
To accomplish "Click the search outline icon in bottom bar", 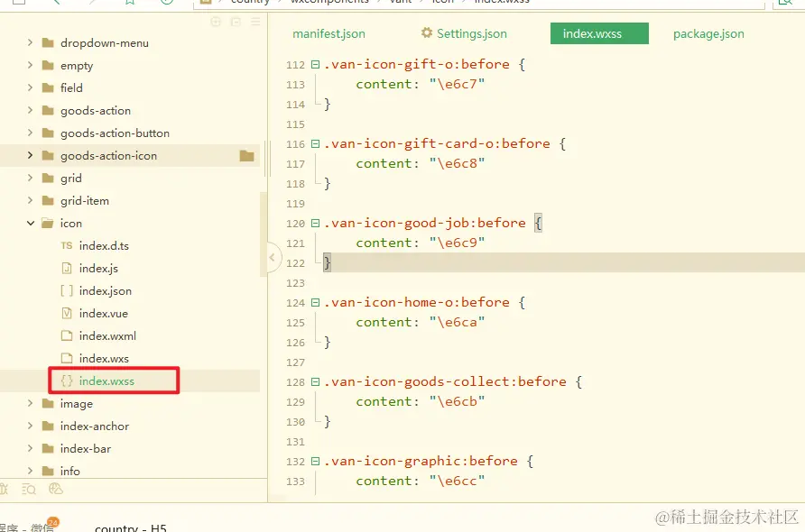I will (x=29, y=490).
